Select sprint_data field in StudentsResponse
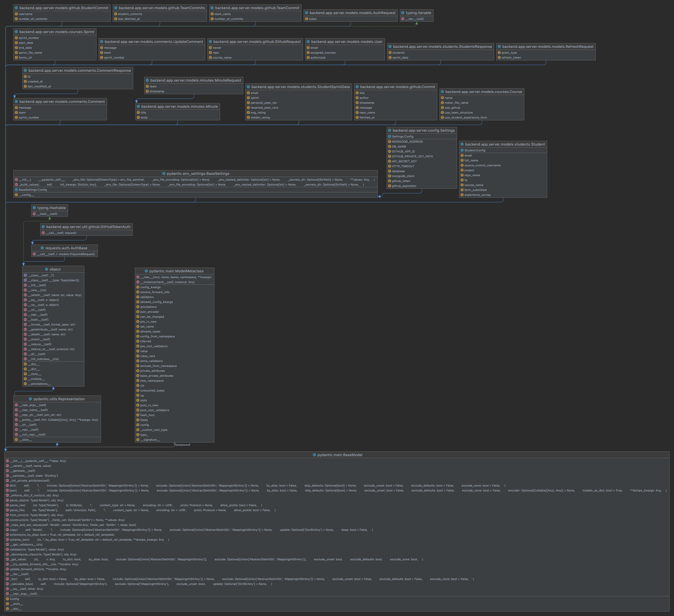674x616 pixels. [x=400, y=58]
